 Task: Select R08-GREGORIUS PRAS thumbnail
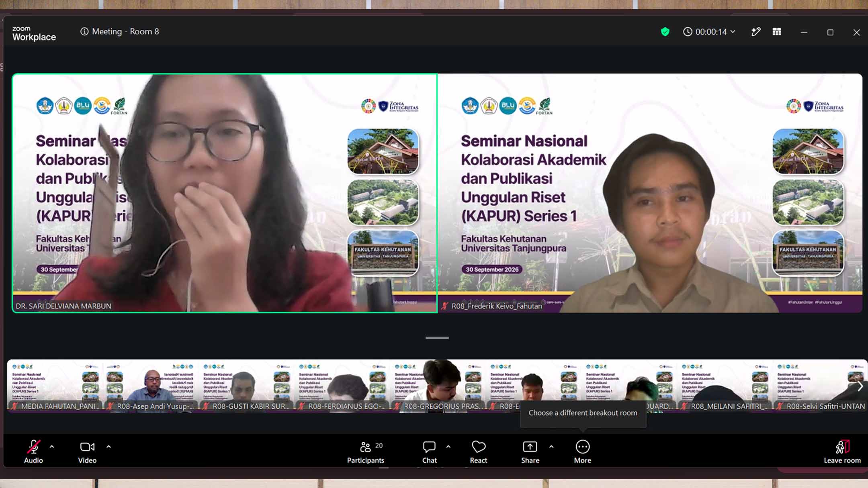point(438,385)
